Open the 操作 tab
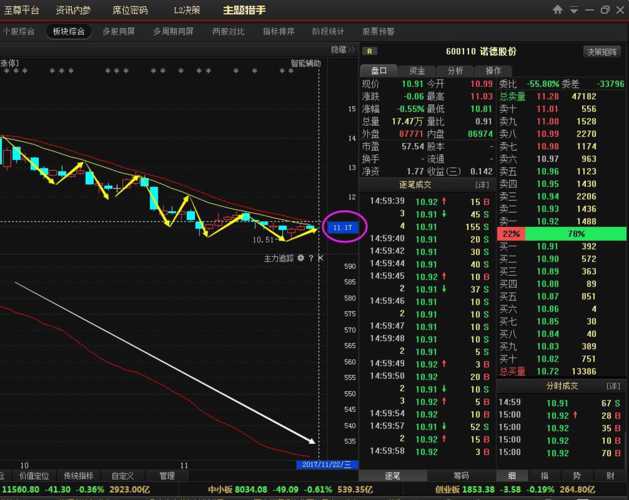 tap(493, 71)
